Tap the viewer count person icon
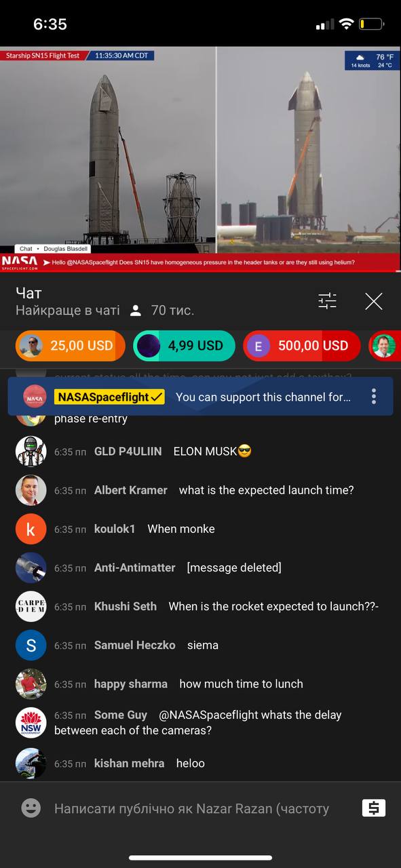Viewport: 401px width, 868px height. (136, 311)
